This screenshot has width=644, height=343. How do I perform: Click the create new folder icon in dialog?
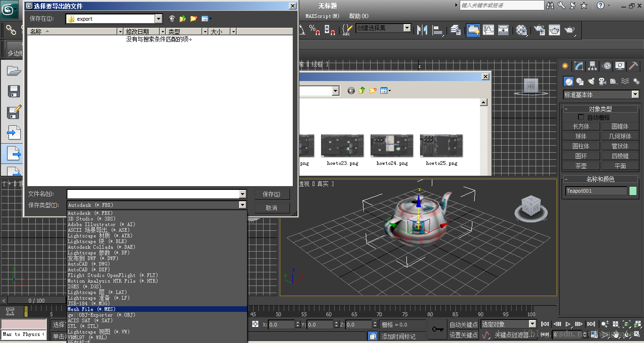[193, 19]
